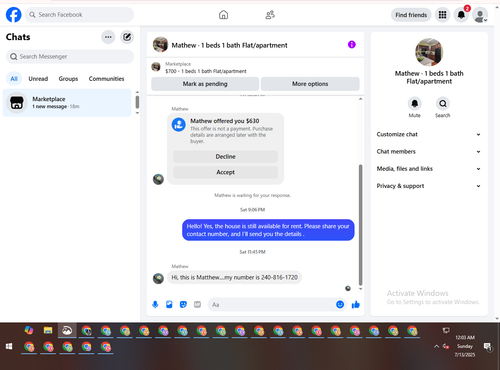Open the listing thumbnail in conversation header
The image size is (500, 370).
(160, 45)
